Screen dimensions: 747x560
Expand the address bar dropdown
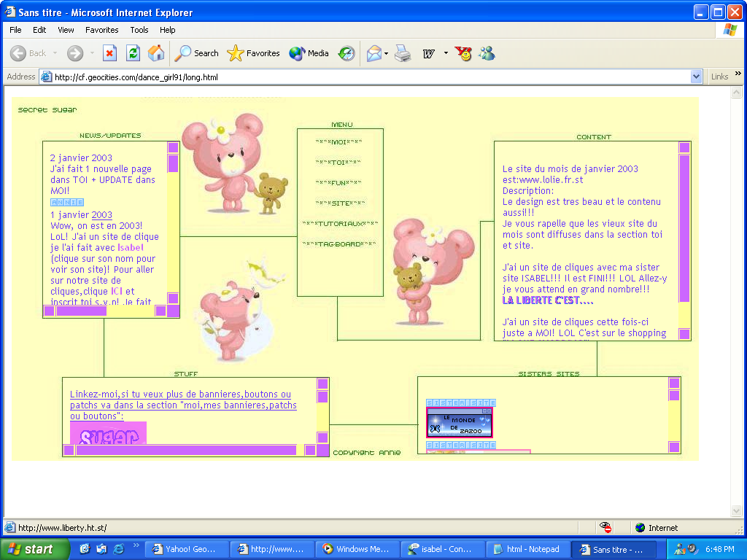pyautogui.click(x=696, y=77)
